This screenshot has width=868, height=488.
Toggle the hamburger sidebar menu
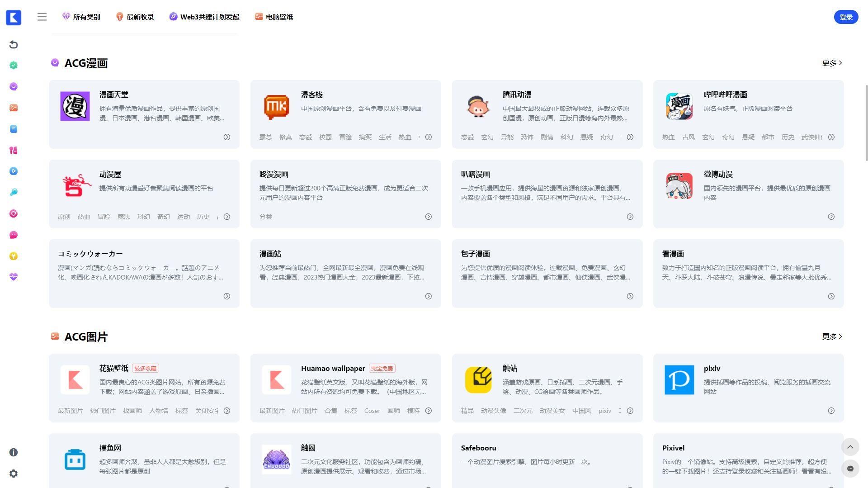[x=42, y=17]
